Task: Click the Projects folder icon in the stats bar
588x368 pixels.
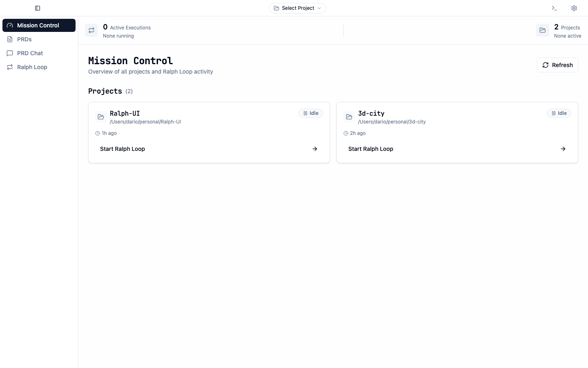Action: tap(542, 30)
